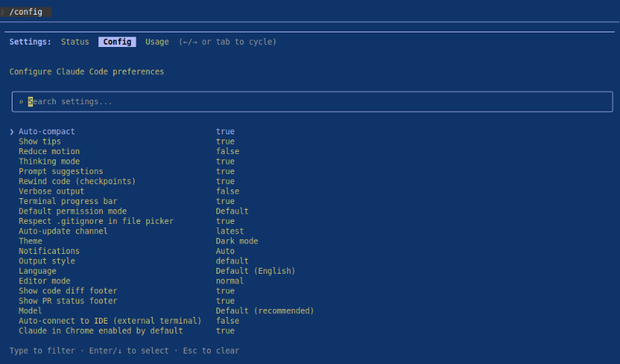Select the 'Auto-update channel' label
The width and height of the screenshot is (620, 364).
click(63, 231)
